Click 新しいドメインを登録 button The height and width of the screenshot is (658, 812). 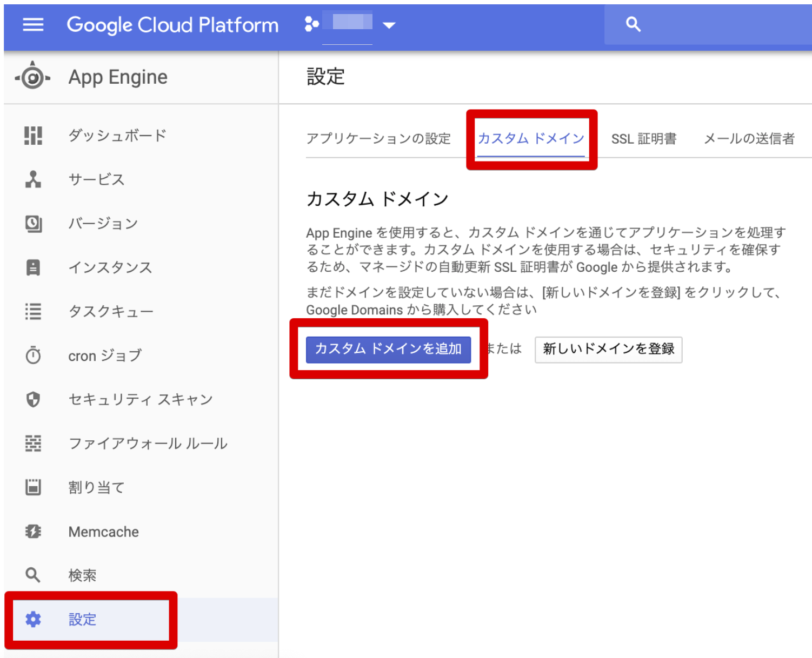click(x=609, y=350)
